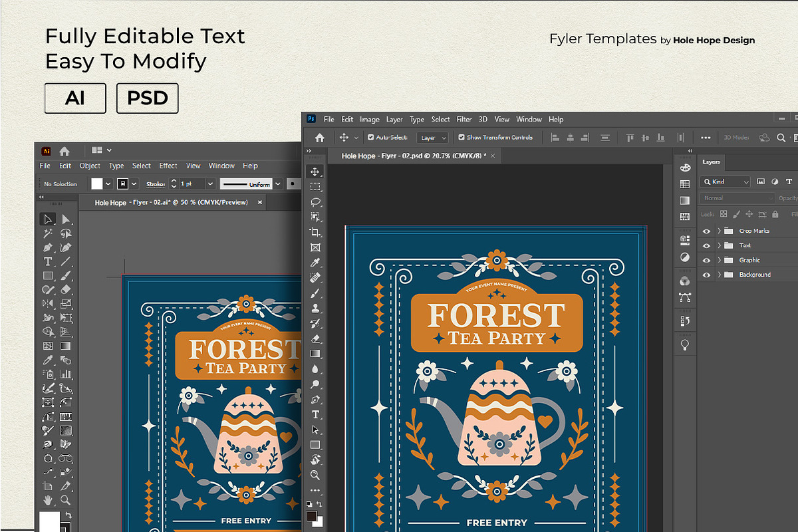Select Illustrator's Direct Selection tool
Screen dimensions: 798x532
tap(66, 219)
